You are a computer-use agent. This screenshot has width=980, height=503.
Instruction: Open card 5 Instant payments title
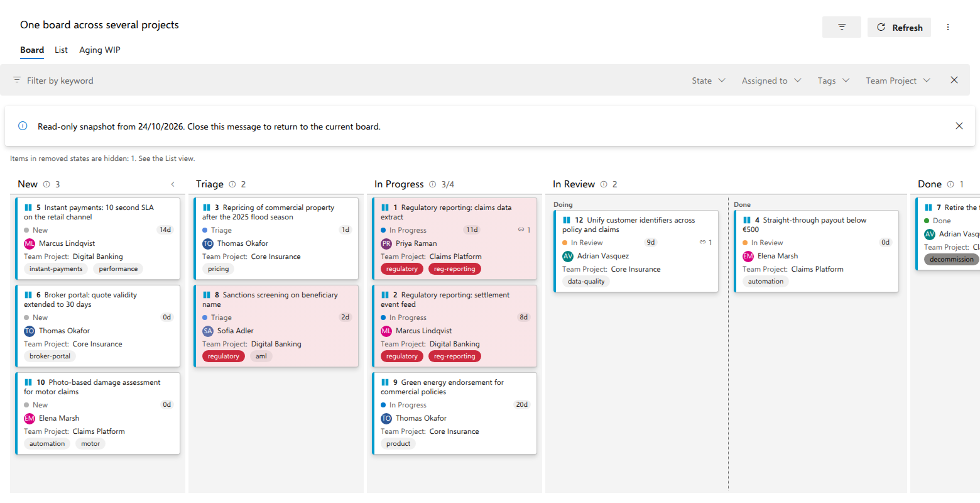pos(89,212)
